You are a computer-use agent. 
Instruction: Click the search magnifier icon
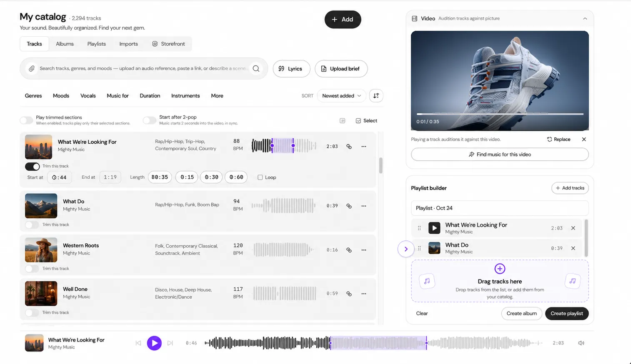[256, 69]
